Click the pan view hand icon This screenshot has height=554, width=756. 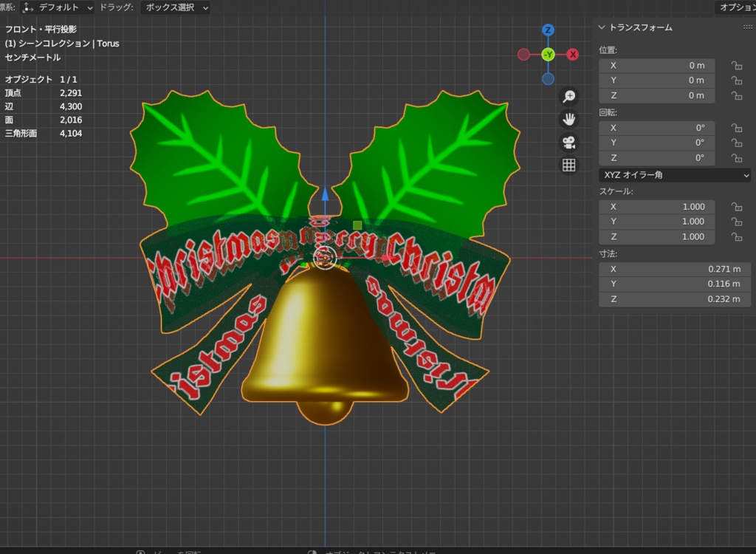pyautogui.click(x=569, y=119)
